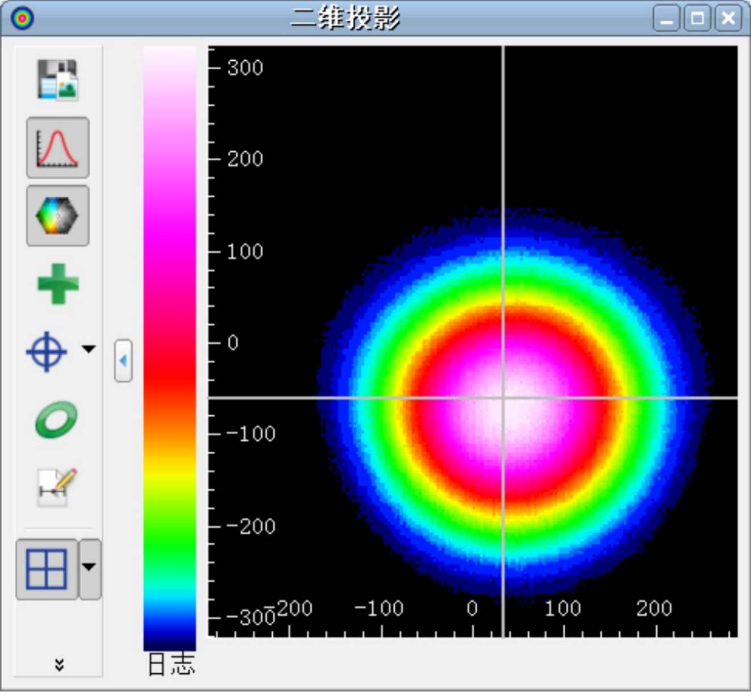Collapse the panel using the left arrow button
The width and height of the screenshot is (751, 700).
click(x=123, y=361)
